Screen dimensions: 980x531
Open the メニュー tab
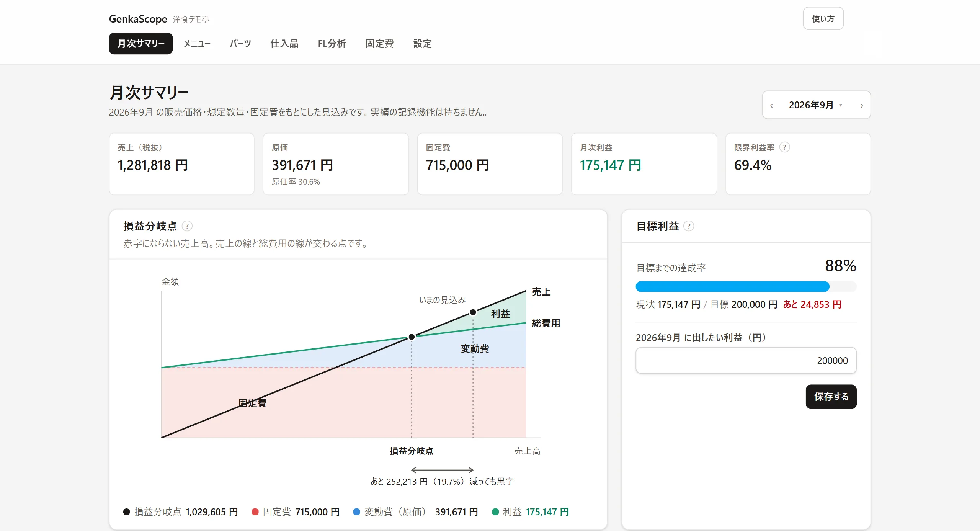197,44
